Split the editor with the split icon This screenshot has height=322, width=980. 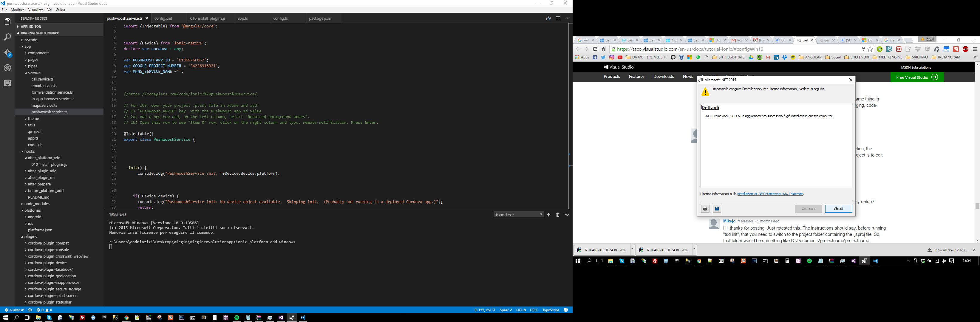coord(558,18)
